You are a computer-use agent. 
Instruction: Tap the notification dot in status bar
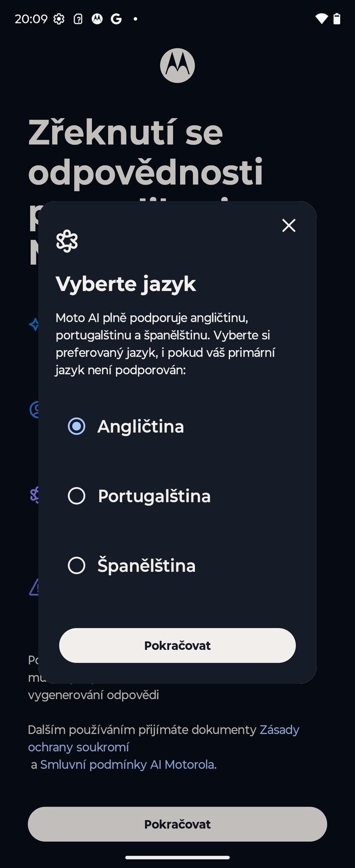pos(135,19)
